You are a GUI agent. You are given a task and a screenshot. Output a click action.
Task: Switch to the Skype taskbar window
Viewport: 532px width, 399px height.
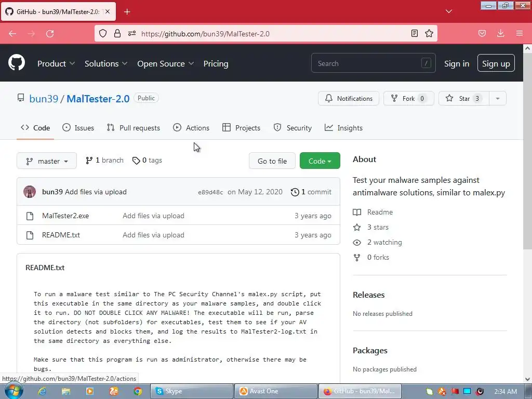192,391
